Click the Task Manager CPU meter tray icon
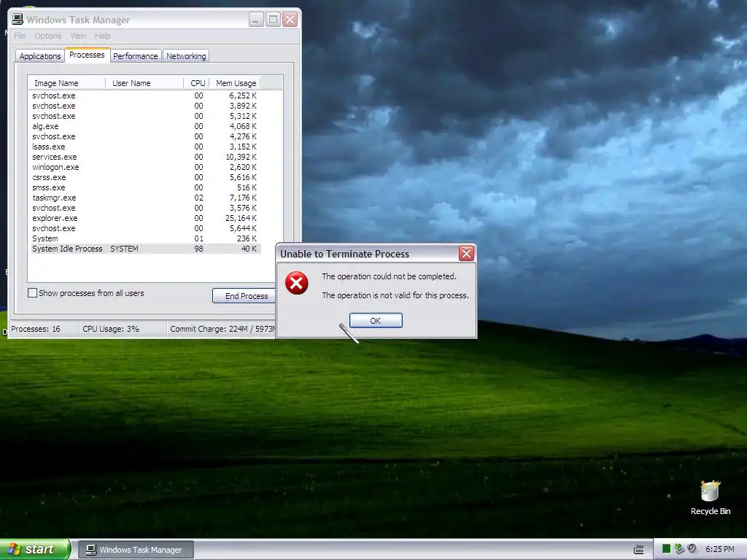Image resolution: width=747 pixels, height=560 pixels. pyautogui.click(x=666, y=549)
